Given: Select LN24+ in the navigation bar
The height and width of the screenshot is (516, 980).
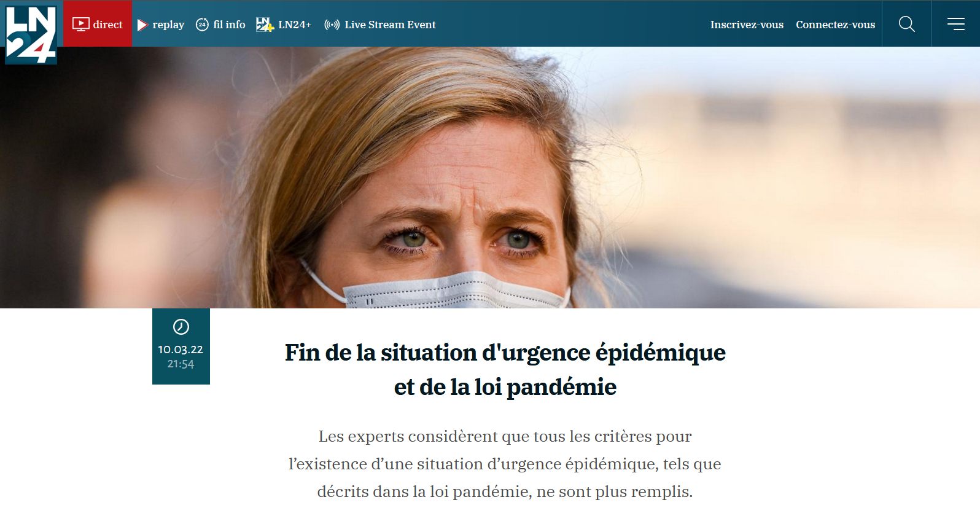Looking at the screenshot, I should (284, 25).
